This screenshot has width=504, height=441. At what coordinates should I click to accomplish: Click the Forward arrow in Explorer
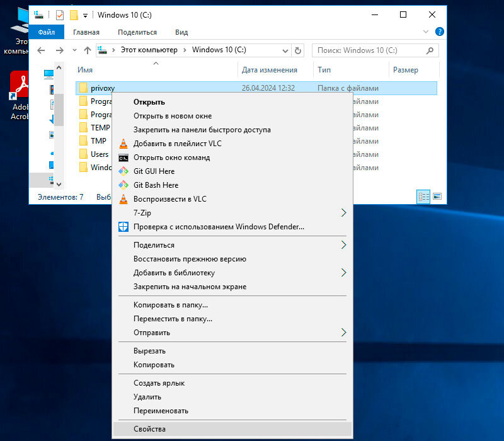pyautogui.click(x=59, y=50)
